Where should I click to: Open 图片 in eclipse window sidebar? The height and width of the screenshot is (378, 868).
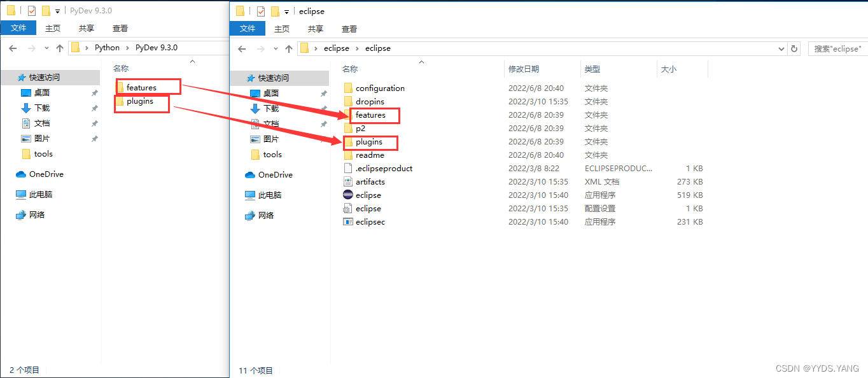[x=271, y=139]
